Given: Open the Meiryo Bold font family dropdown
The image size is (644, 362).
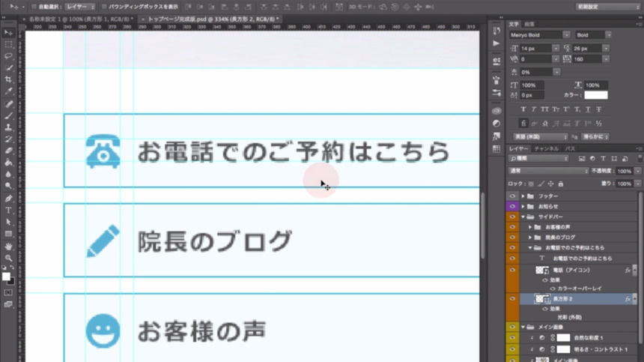Looking at the screenshot, I should point(566,35).
